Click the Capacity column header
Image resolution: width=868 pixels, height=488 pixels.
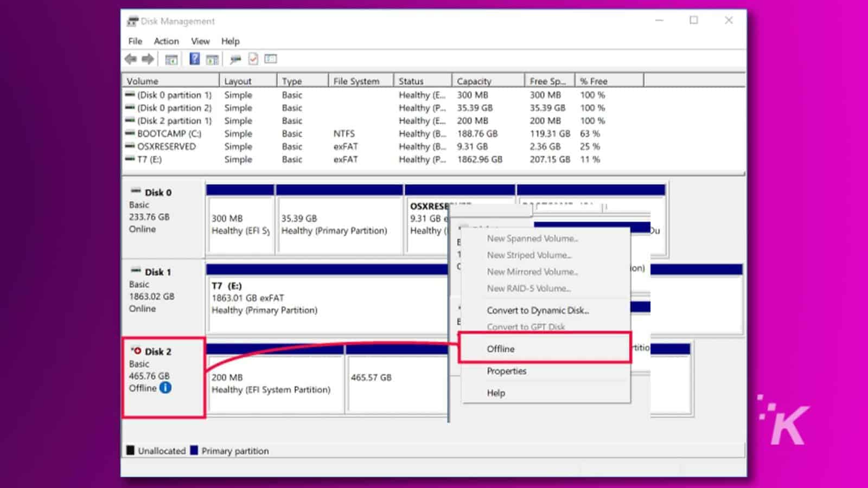[474, 80]
